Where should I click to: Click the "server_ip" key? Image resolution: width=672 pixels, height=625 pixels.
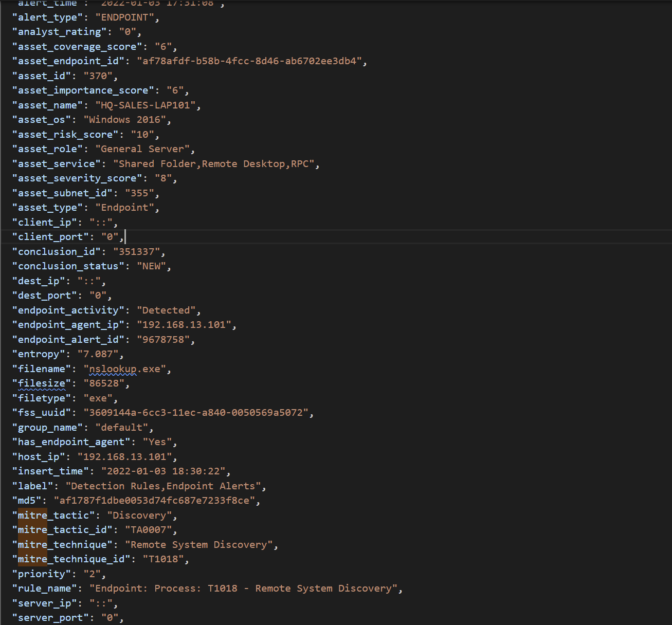point(45,603)
